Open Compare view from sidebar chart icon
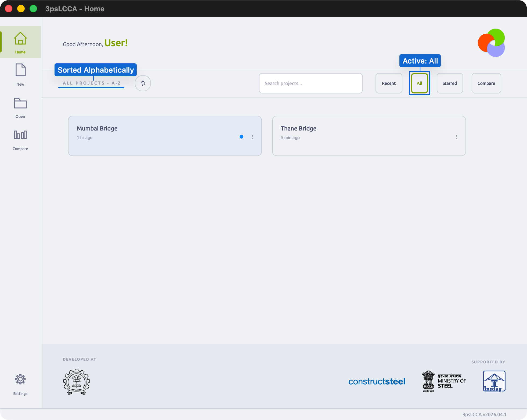The width and height of the screenshot is (527, 420). [x=20, y=140]
